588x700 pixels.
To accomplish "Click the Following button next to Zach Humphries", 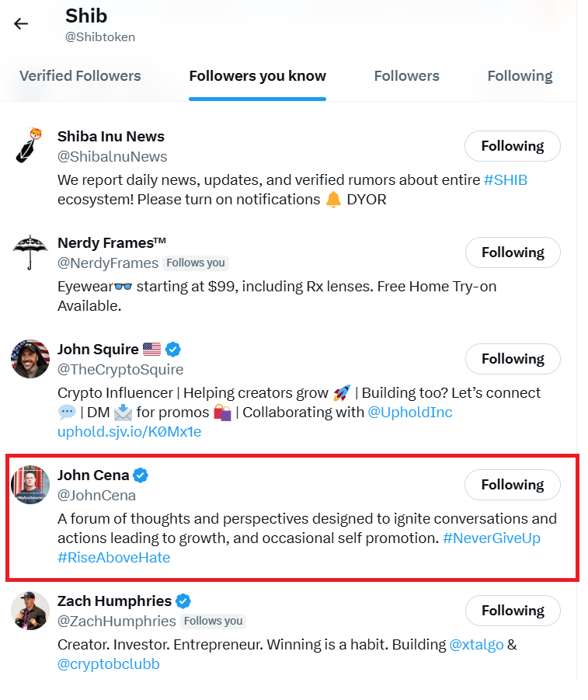I will [x=513, y=611].
